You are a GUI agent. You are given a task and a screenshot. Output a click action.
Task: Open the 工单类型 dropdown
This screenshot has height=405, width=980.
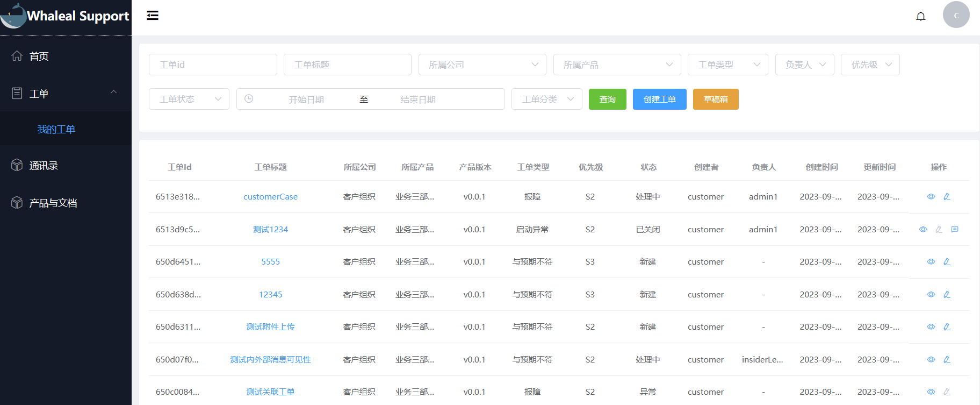(728, 65)
